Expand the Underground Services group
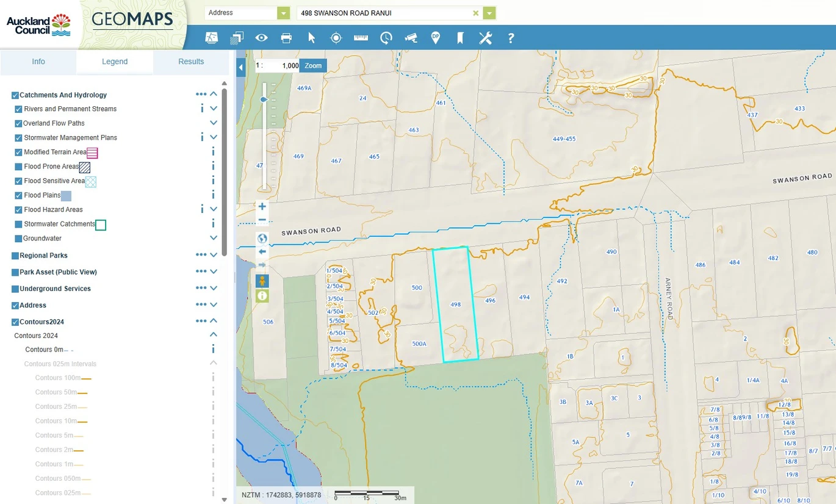This screenshot has width=836, height=504. (x=214, y=288)
